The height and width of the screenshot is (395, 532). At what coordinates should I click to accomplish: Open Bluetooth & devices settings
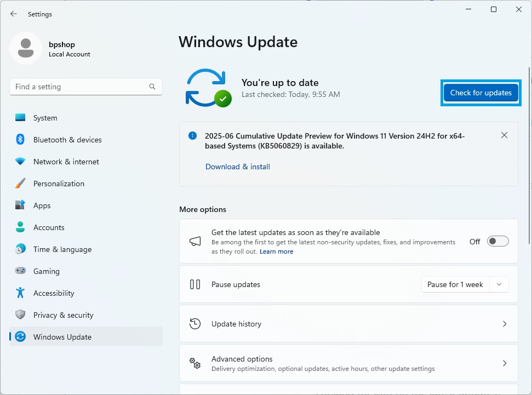coord(67,140)
